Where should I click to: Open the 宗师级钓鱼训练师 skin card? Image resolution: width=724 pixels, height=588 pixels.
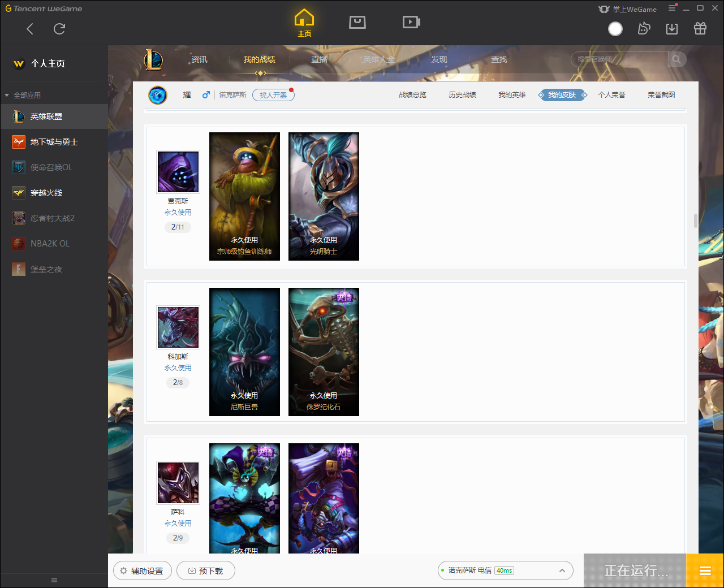point(244,196)
